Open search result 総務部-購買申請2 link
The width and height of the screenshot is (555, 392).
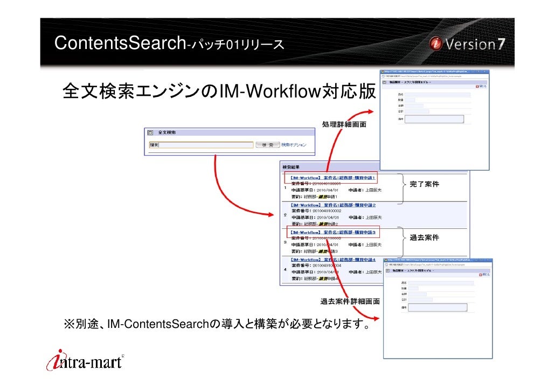332,205
